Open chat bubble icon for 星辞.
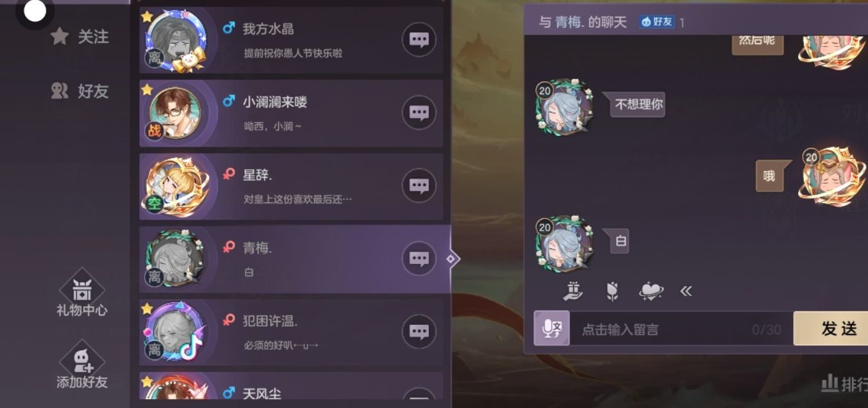Screen dimensions: 868x408 click(x=419, y=186)
